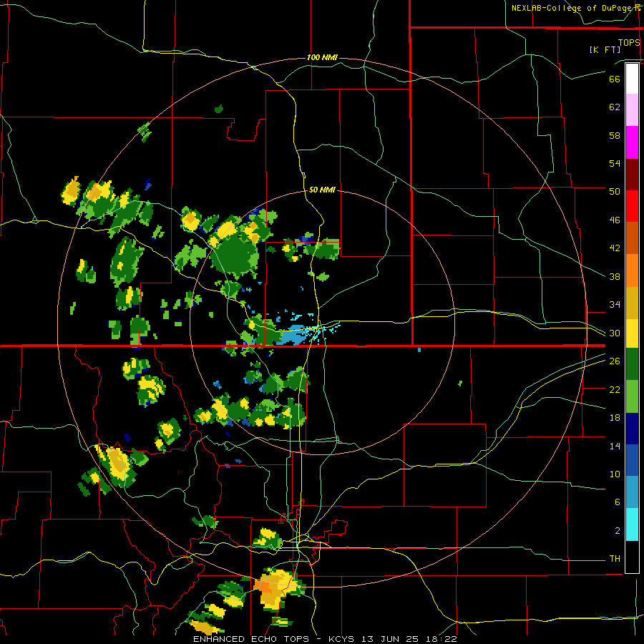The width and height of the screenshot is (644, 644).
Task: Click the legend value 38
Action: click(615, 276)
